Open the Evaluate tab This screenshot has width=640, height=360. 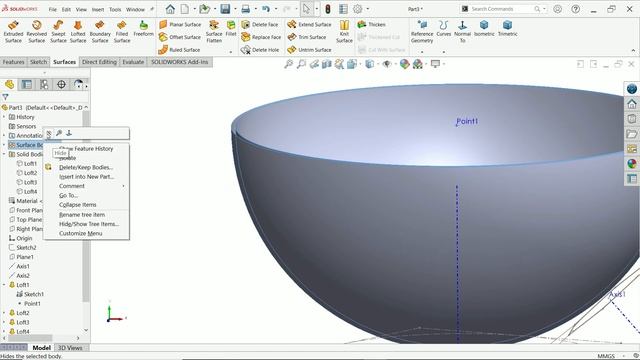pos(133,62)
